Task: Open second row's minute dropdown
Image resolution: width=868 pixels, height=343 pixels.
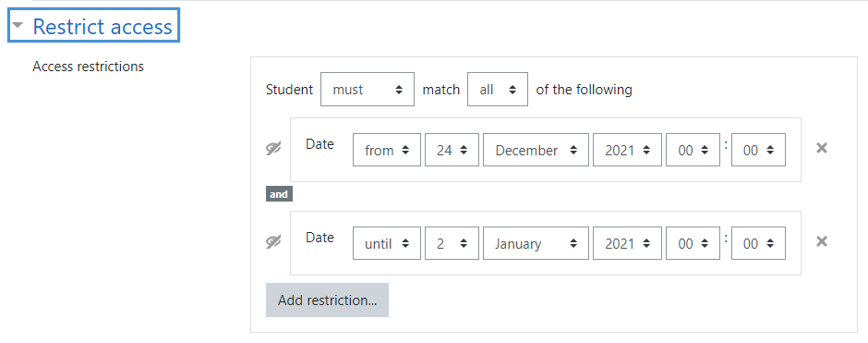Action: click(x=758, y=243)
